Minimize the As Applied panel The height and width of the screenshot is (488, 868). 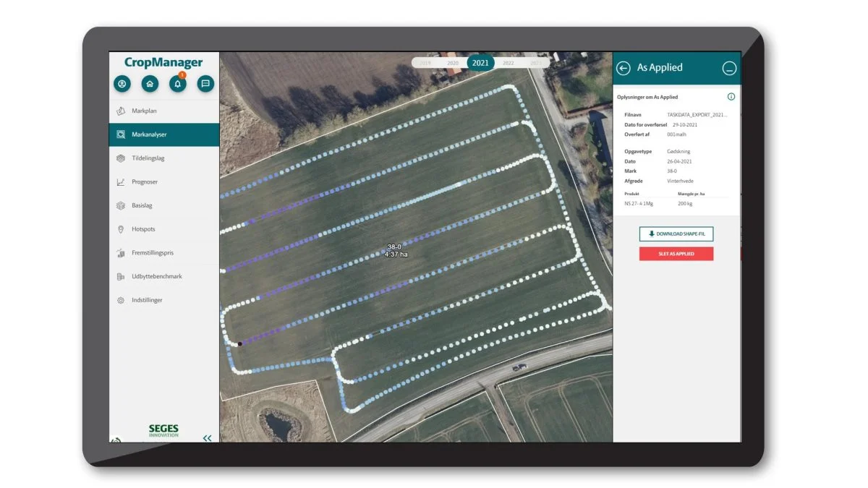(729, 68)
